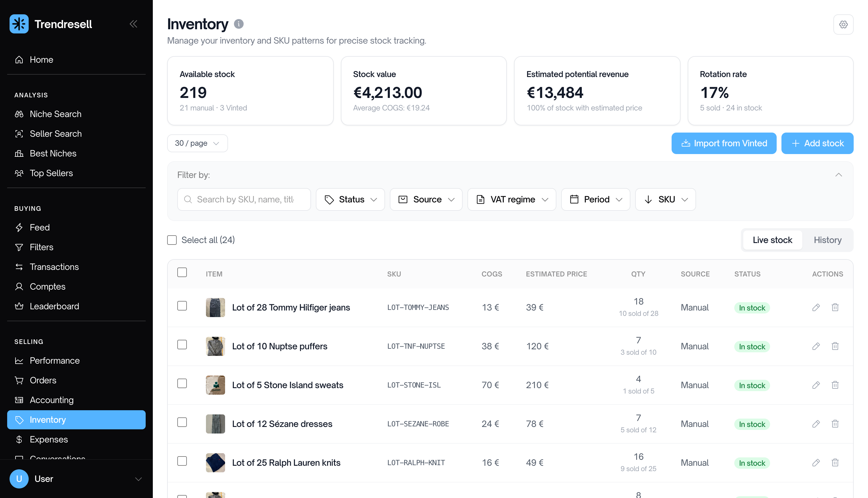Open the Period filter dropdown
This screenshot has width=868, height=498.
pyautogui.click(x=595, y=199)
